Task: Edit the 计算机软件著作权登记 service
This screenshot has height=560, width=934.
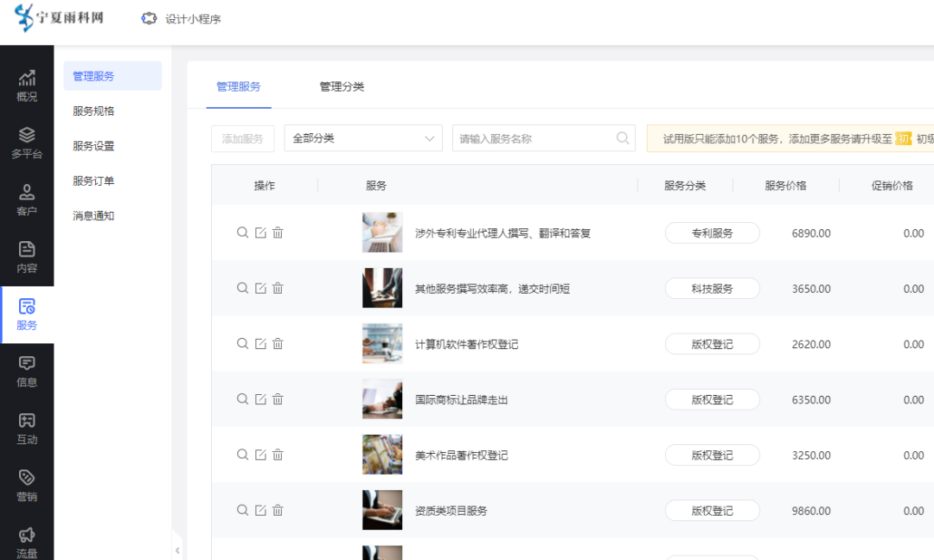Action: coord(260,343)
